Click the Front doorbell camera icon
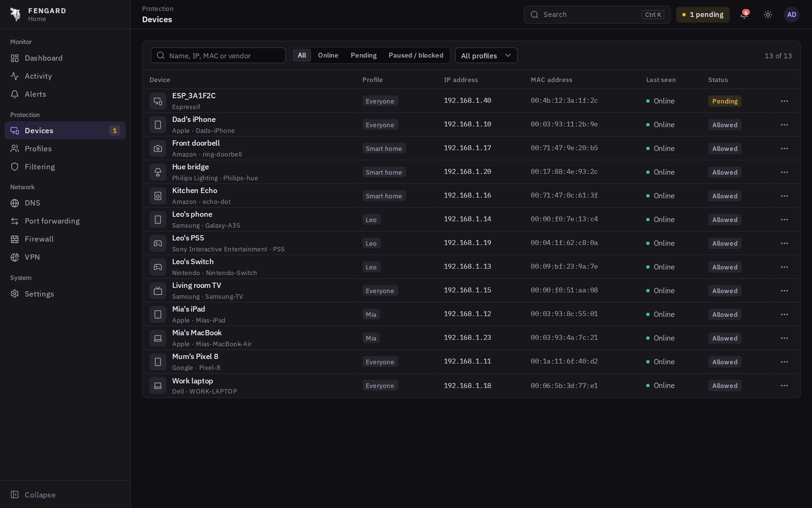Image resolution: width=812 pixels, height=508 pixels. tap(158, 148)
